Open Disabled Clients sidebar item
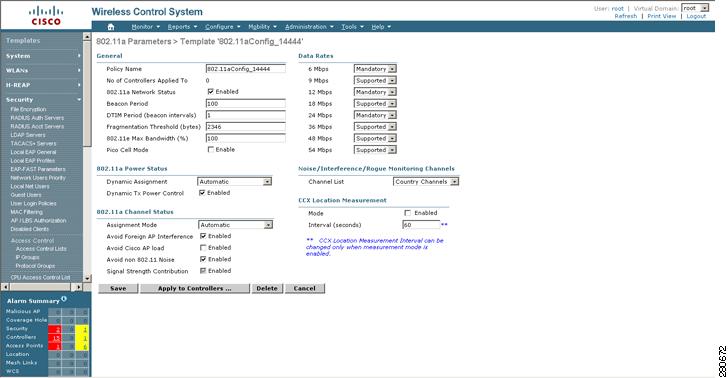Image resolution: width=728 pixels, height=378 pixels. tap(30, 229)
